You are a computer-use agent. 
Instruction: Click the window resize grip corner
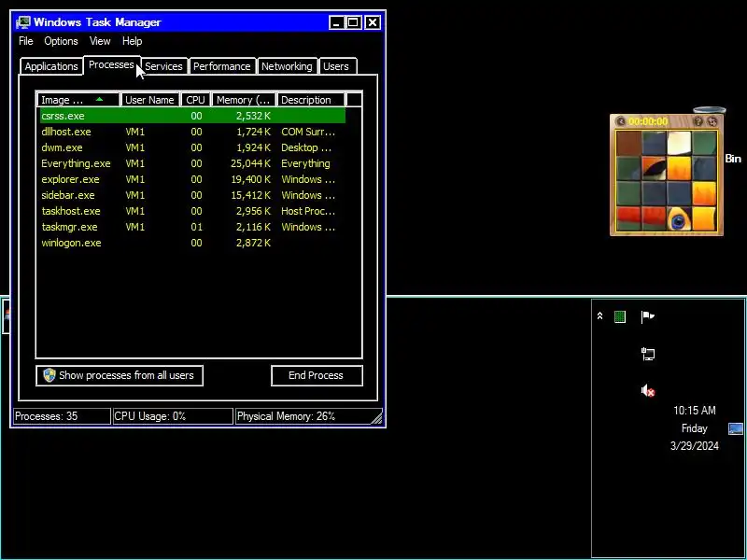[377, 418]
